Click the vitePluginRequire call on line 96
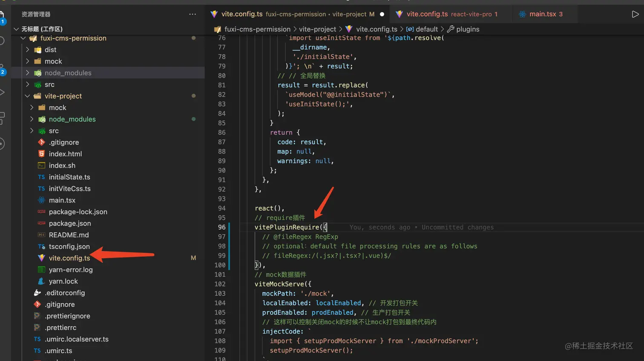 (287, 227)
